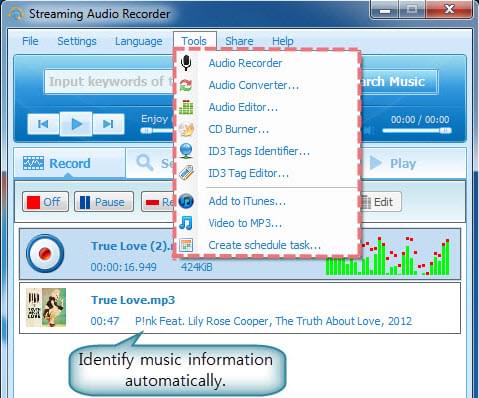Click the blue iTunes note icon
Screen dimensions: 479x398
(x=186, y=201)
